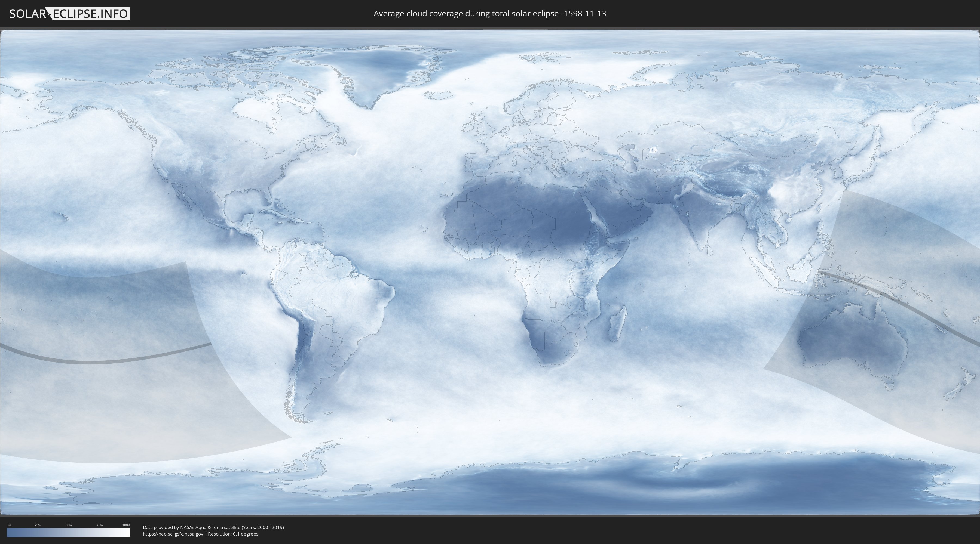Click the 25% legend label

point(38,525)
